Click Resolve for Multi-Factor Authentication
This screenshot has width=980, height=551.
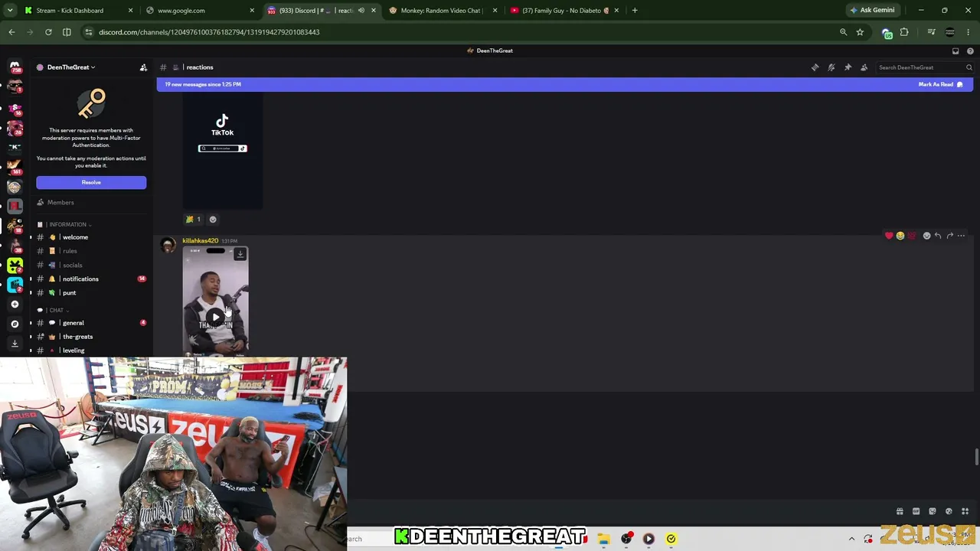tap(91, 182)
